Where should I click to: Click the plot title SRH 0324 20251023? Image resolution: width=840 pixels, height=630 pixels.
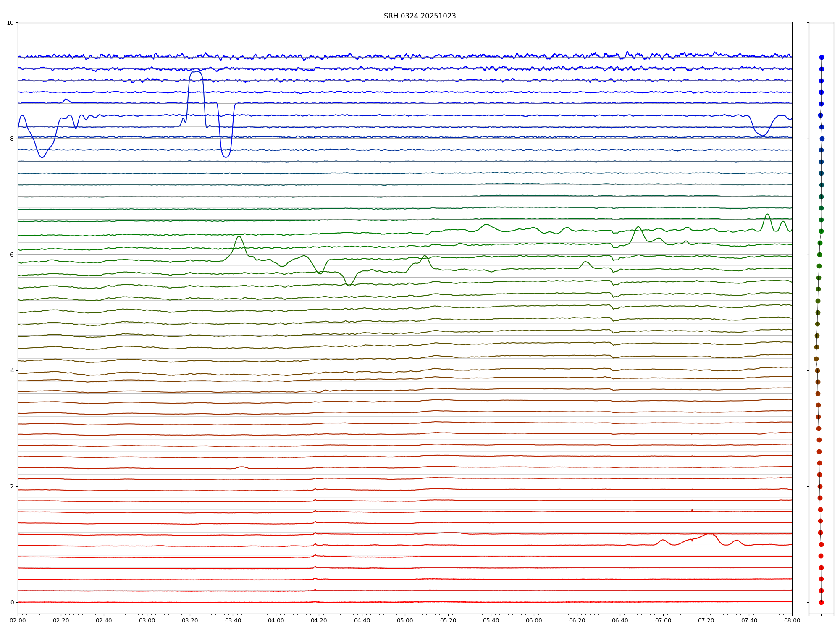(x=420, y=16)
